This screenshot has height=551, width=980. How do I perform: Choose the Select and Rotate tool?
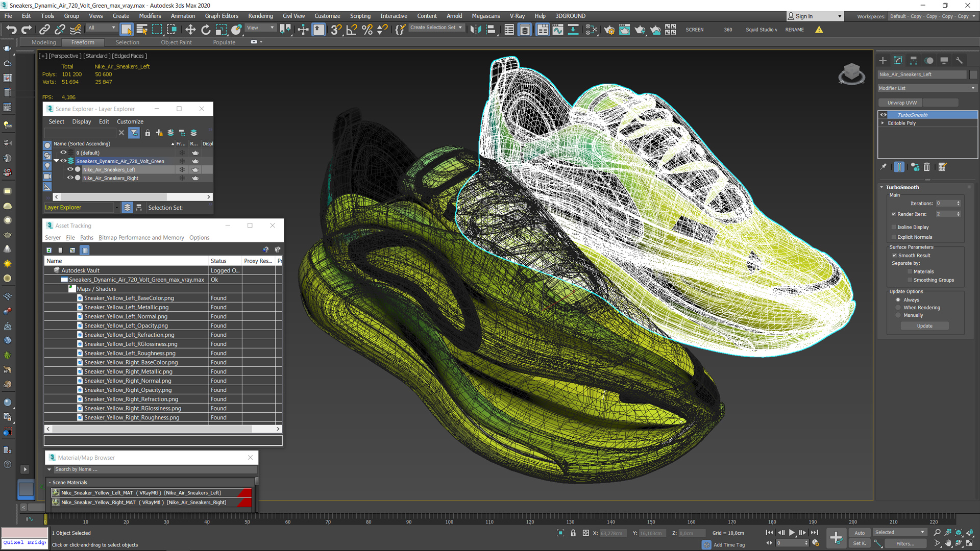click(x=206, y=30)
